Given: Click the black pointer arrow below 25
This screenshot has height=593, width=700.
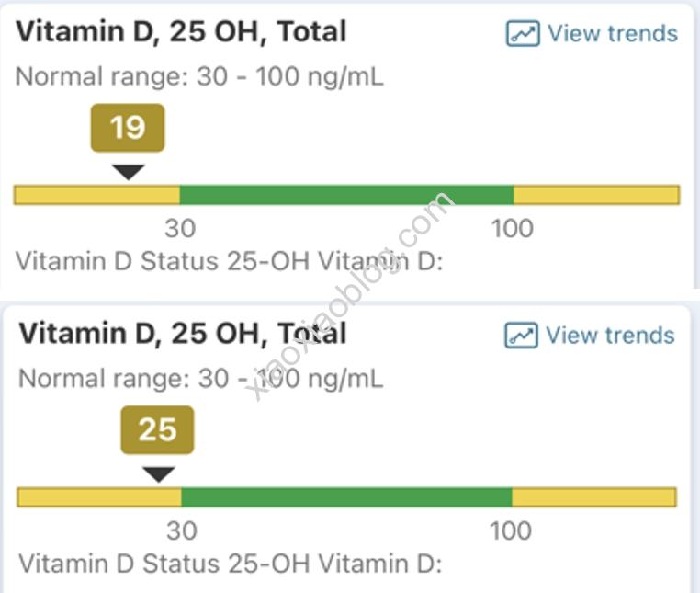Looking at the screenshot, I should click(x=158, y=473).
